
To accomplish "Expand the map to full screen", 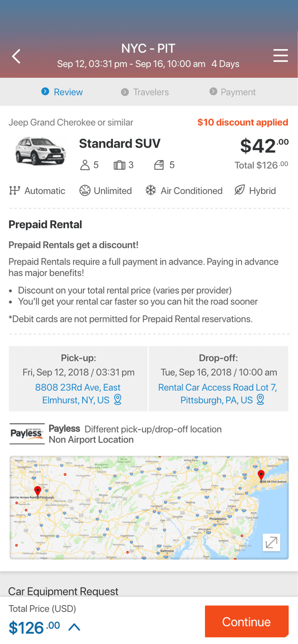I will (x=271, y=542).
